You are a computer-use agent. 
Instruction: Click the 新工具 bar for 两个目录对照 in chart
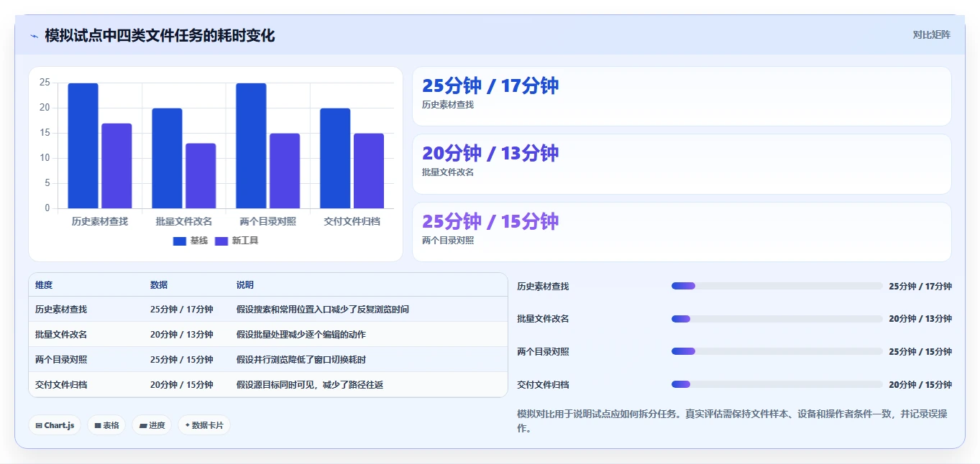pyautogui.click(x=285, y=171)
